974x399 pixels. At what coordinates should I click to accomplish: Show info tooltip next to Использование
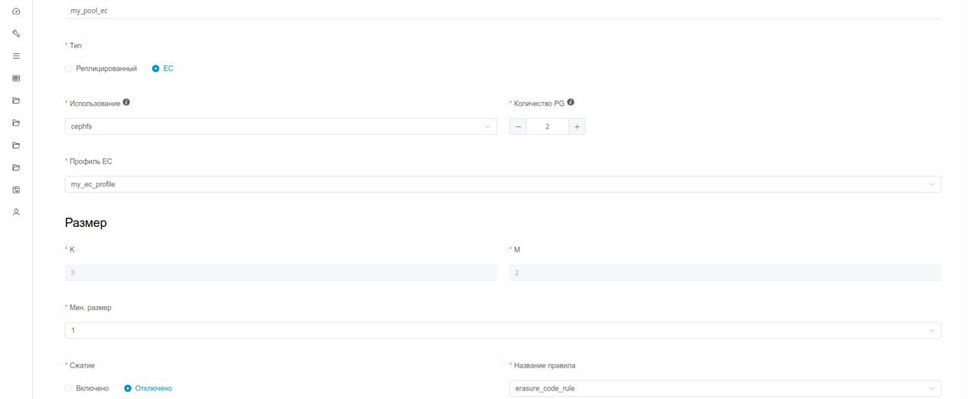[x=126, y=103]
